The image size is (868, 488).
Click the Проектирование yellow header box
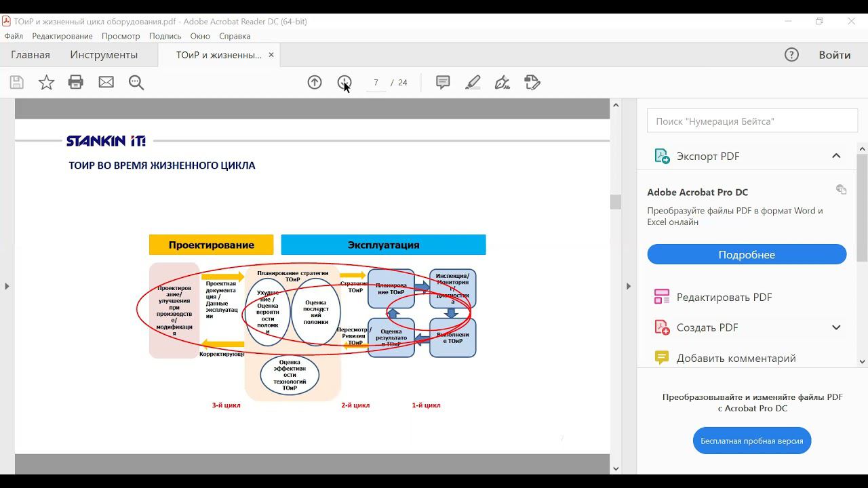[211, 245]
